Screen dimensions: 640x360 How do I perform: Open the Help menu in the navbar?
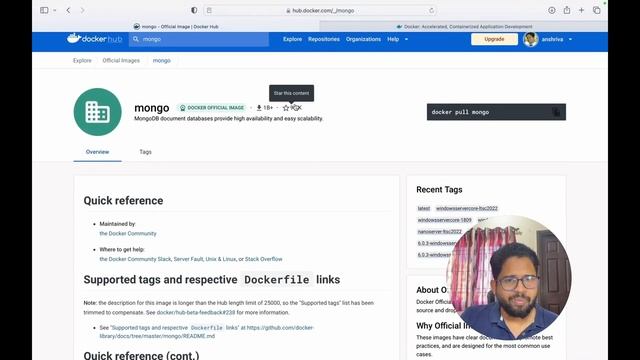[393, 39]
